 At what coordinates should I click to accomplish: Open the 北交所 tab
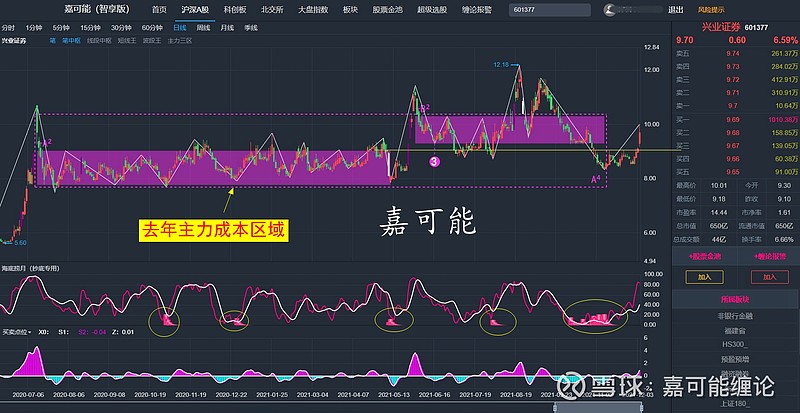pyautogui.click(x=272, y=10)
